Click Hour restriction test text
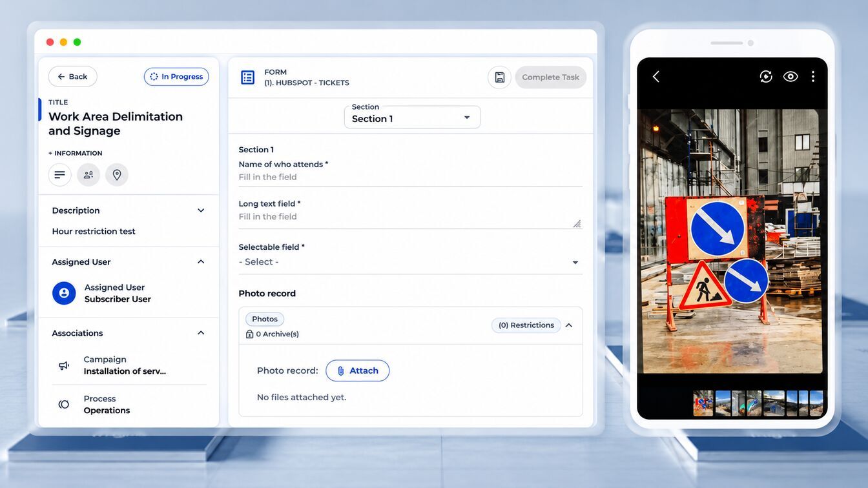The image size is (868, 488). [94, 231]
